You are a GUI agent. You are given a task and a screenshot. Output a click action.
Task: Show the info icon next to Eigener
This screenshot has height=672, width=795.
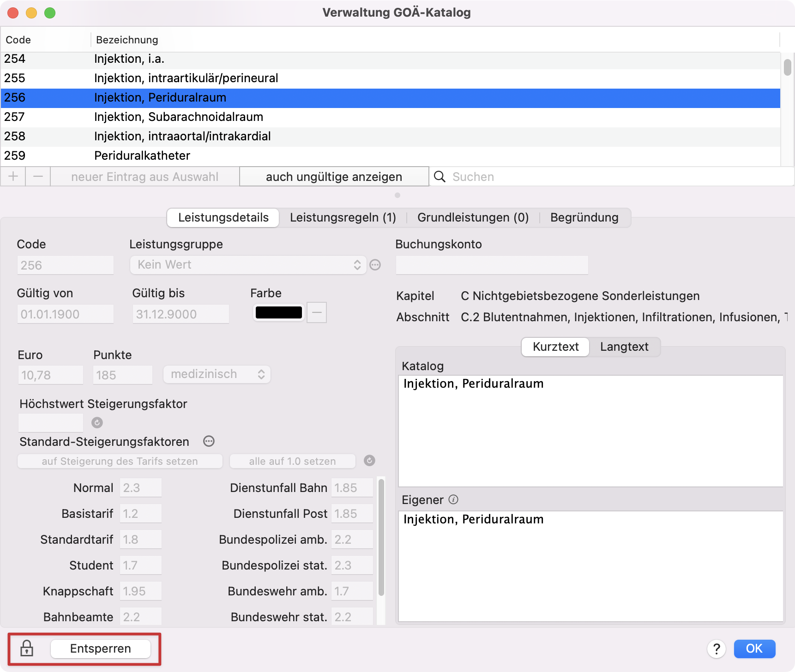(453, 499)
